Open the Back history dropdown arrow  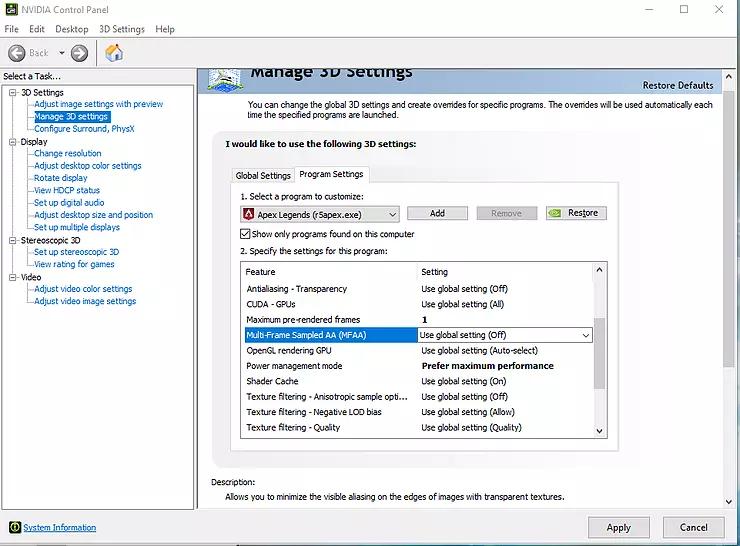pos(61,53)
